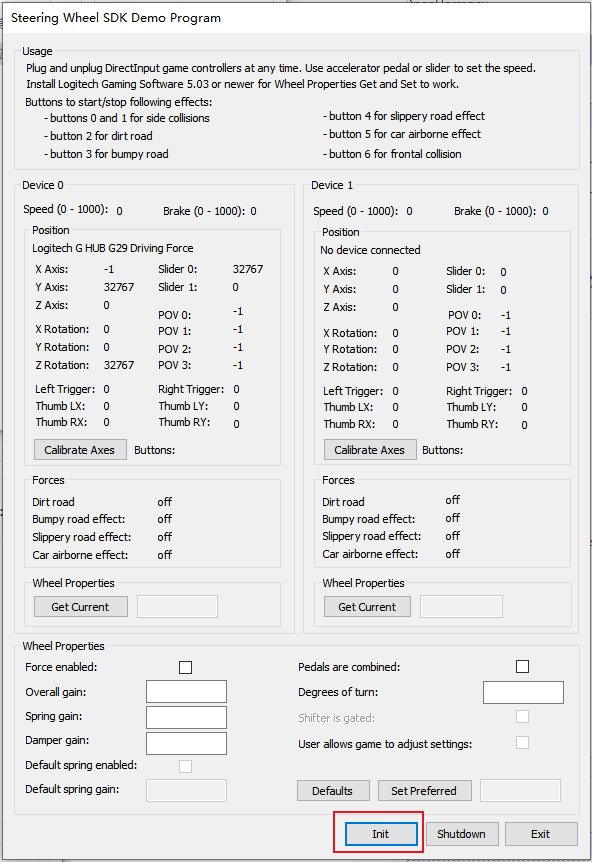The image size is (592, 862).
Task: Click 'button 3 for bumpy road' text
Action: coord(109,154)
